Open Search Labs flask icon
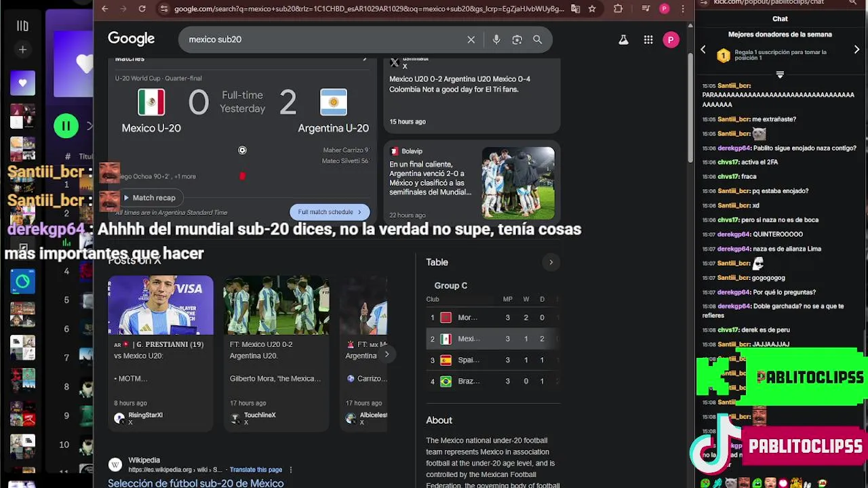Image resolution: width=868 pixels, height=488 pixels. (x=623, y=40)
